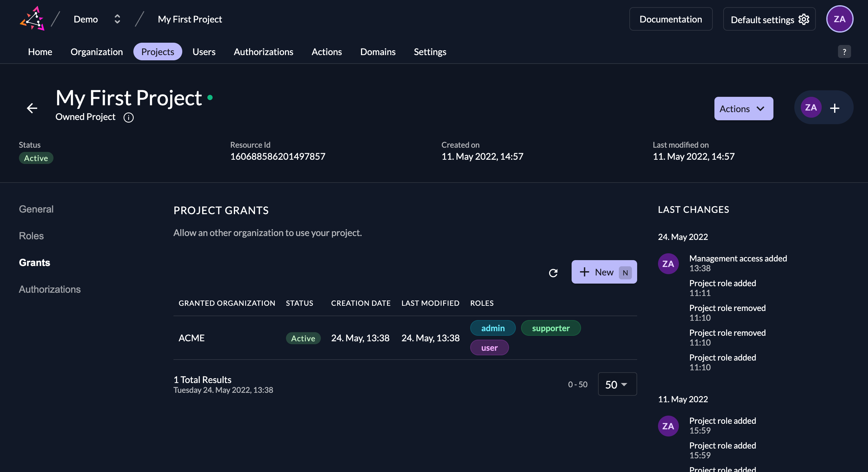Click the New grant button
The width and height of the screenshot is (868, 472).
[604, 272]
